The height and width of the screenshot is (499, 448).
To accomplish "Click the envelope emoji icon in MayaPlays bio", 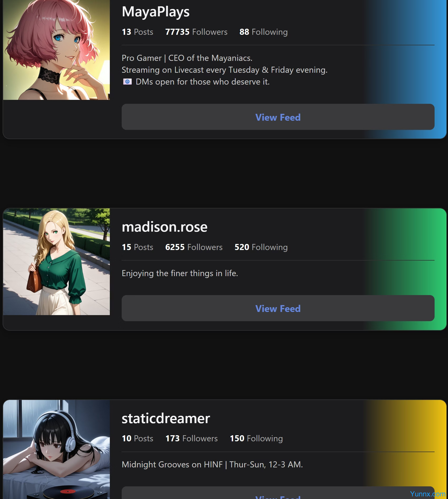I will click(127, 82).
